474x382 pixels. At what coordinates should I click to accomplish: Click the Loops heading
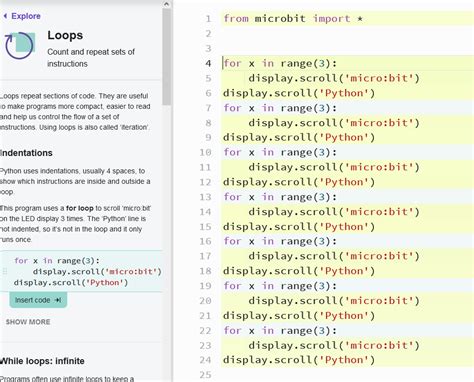click(x=65, y=35)
